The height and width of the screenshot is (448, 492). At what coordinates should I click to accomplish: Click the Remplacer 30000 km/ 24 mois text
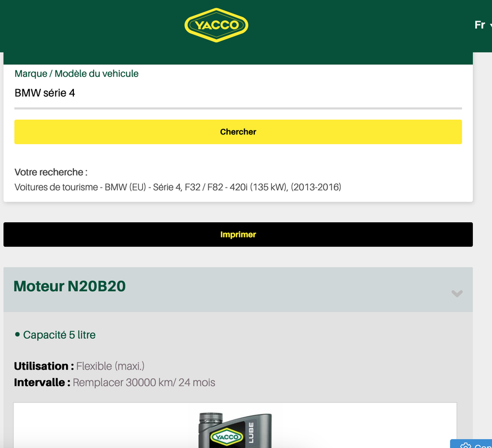point(144,382)
